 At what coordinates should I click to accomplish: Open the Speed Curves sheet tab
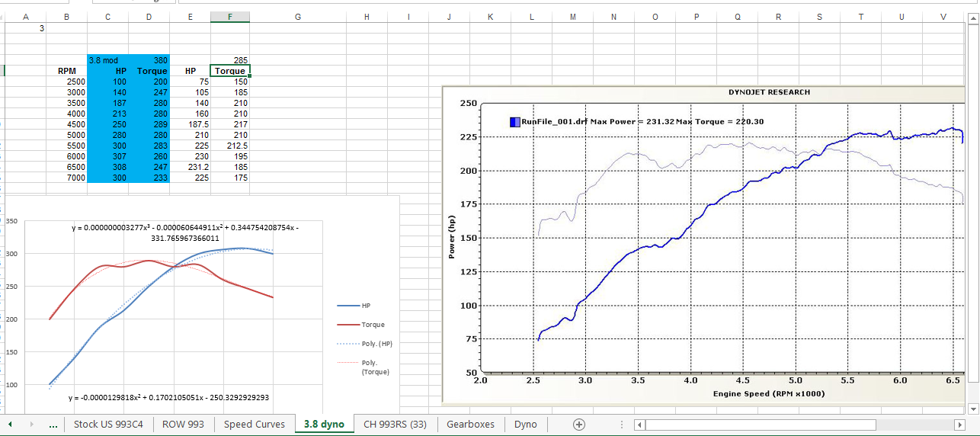[x=255, y=425]
